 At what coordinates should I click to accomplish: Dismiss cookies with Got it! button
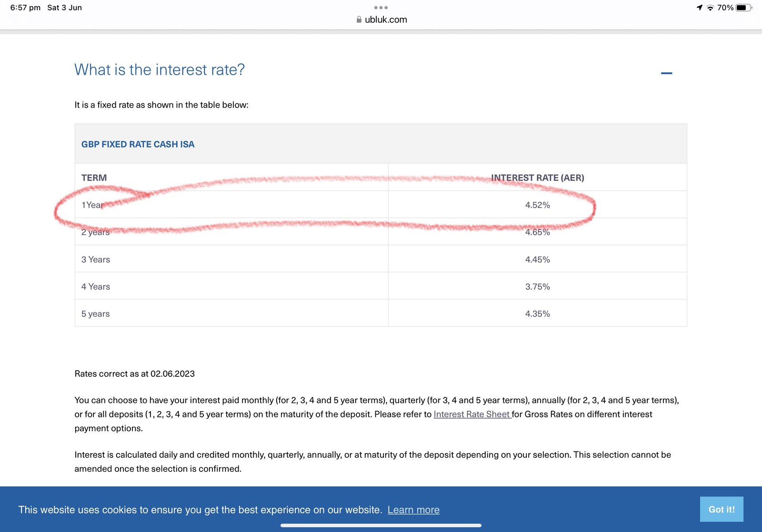coord(721,509)
